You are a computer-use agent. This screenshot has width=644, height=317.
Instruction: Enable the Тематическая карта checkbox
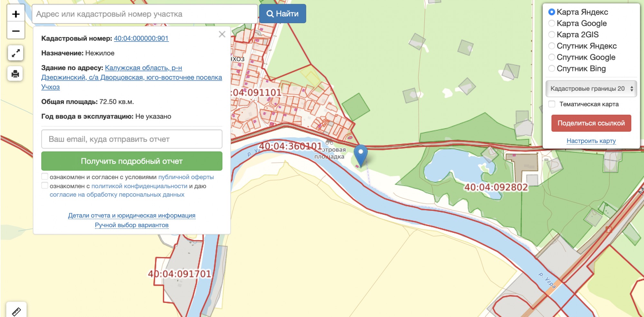[552, 104]
